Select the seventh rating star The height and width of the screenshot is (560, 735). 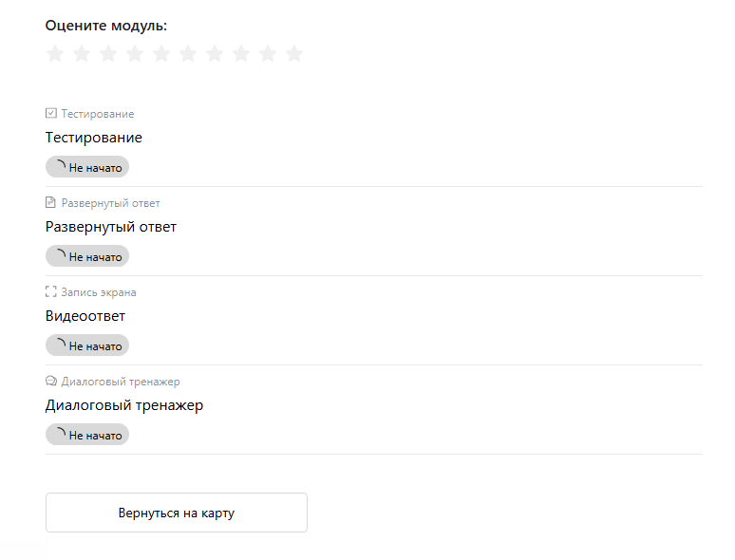point(215,53)
